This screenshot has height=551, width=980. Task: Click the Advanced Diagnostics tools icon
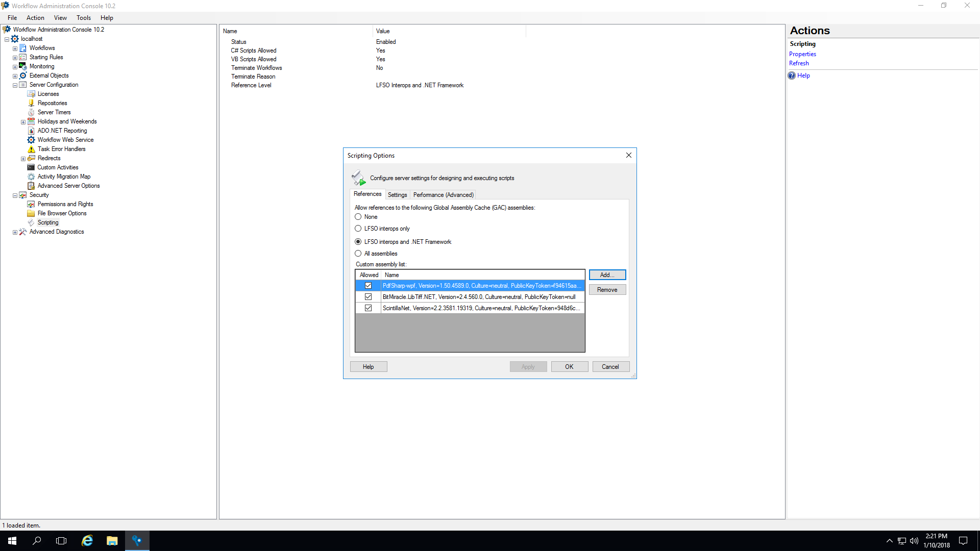point(23,232)
